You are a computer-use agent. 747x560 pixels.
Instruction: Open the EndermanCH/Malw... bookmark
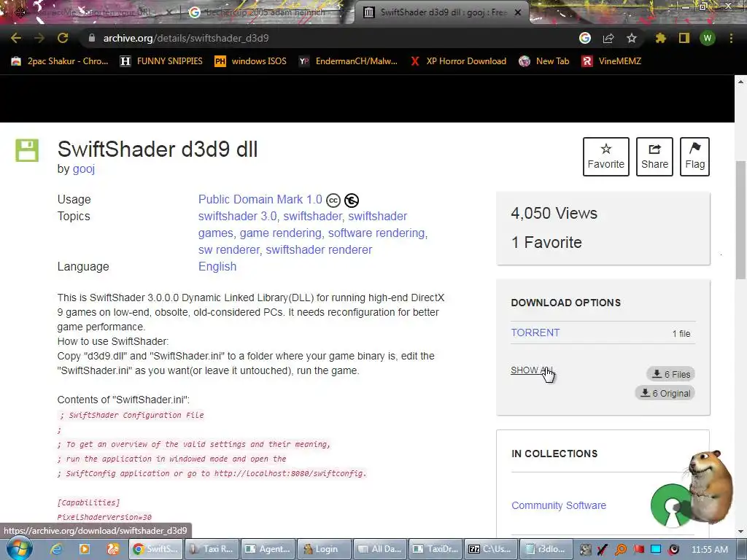[348, 61]
